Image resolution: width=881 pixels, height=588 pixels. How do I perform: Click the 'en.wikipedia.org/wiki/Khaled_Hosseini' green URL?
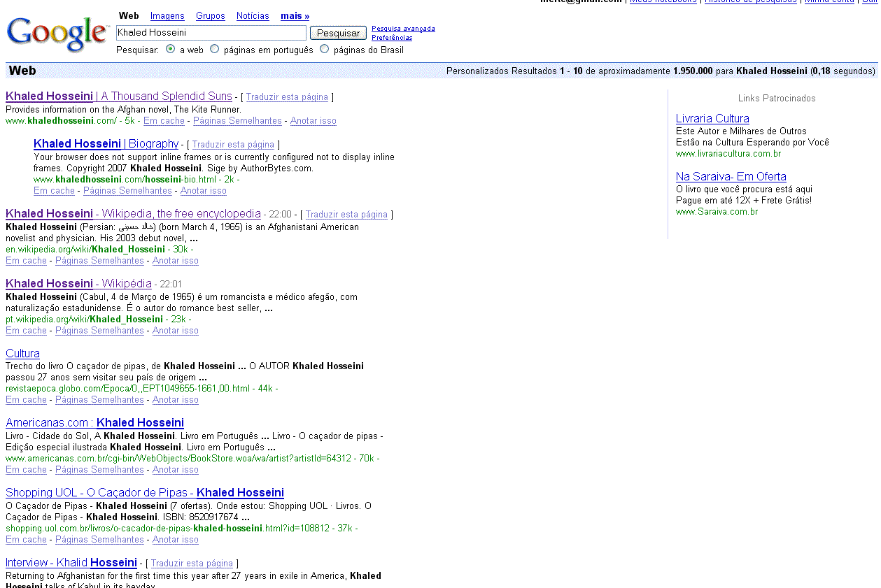(x=86, y=250)
